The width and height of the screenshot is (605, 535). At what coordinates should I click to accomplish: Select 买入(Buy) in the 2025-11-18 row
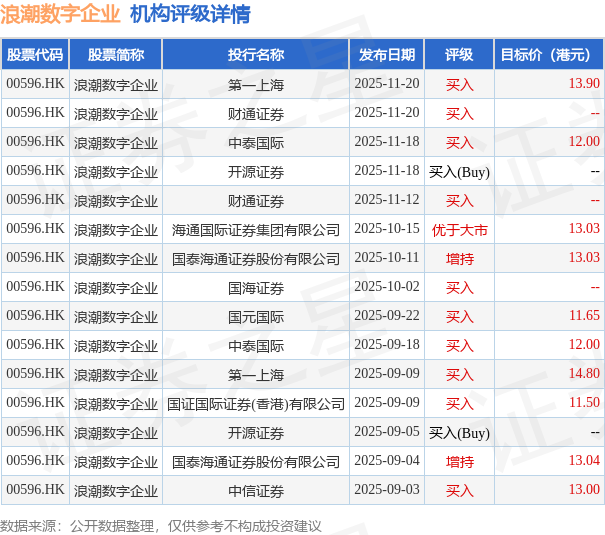click(459, 172)
